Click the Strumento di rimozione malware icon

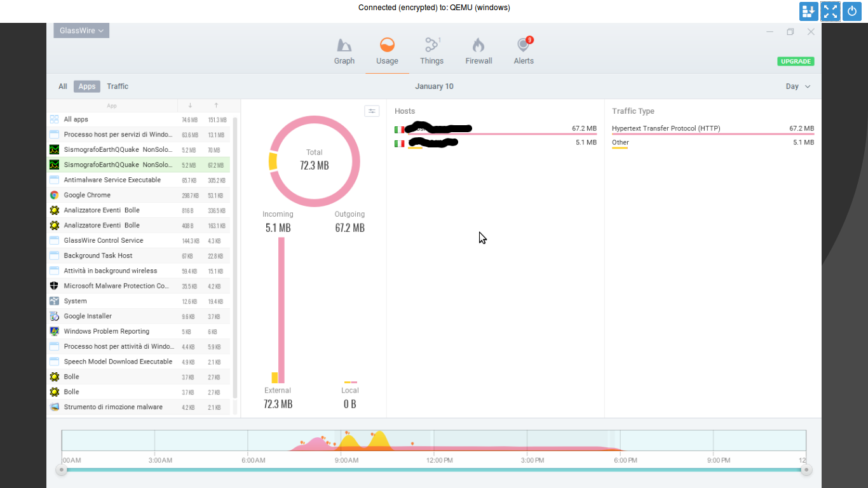[55, 407]
